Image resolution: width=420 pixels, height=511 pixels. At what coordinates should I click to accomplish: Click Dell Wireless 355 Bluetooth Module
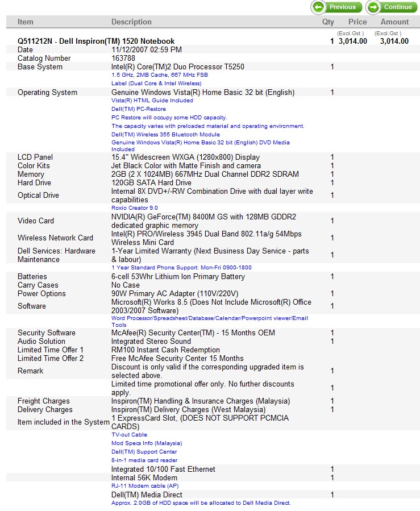pos(165,134)
